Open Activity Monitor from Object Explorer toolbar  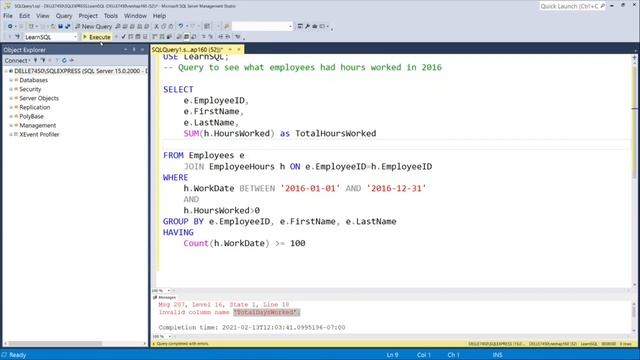pos(72,60)
